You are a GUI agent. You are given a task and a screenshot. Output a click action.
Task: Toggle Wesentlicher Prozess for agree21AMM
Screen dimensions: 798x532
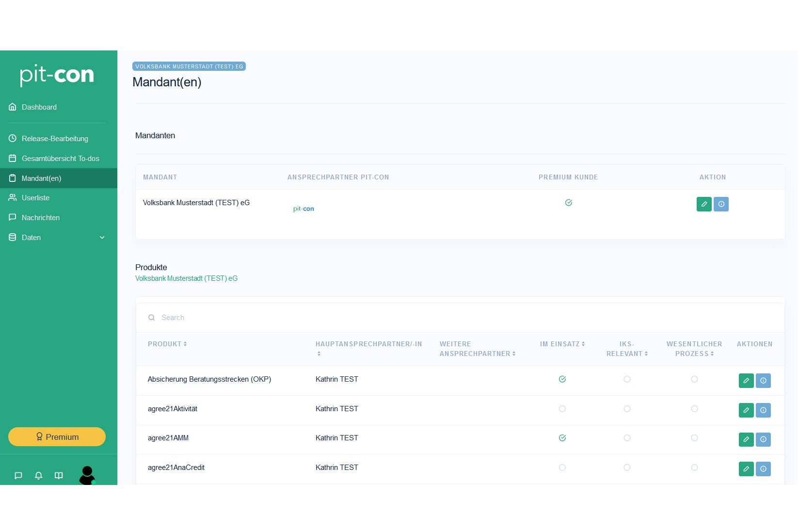694,438
